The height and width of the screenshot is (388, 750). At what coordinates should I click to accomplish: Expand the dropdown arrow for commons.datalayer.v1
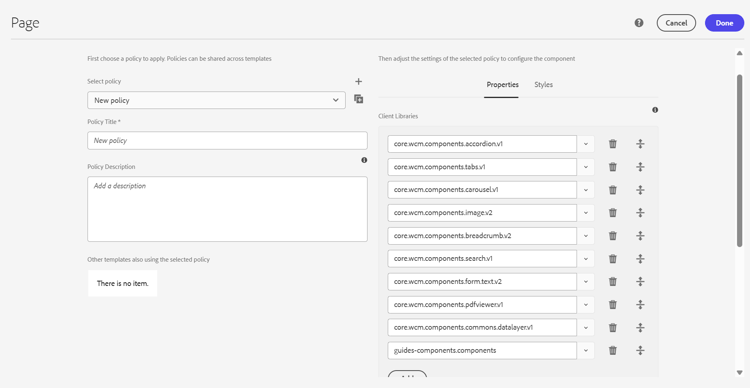(x=585, y=327)
